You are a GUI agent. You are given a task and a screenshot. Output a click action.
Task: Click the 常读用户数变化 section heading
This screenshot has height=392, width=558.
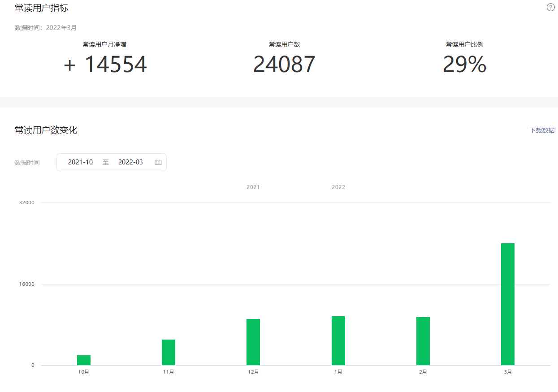coord(46,130)
